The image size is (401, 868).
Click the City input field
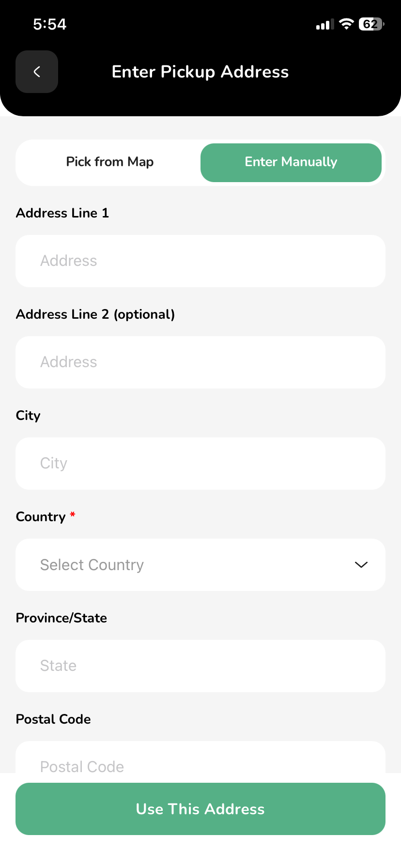[x=200, y=464]
